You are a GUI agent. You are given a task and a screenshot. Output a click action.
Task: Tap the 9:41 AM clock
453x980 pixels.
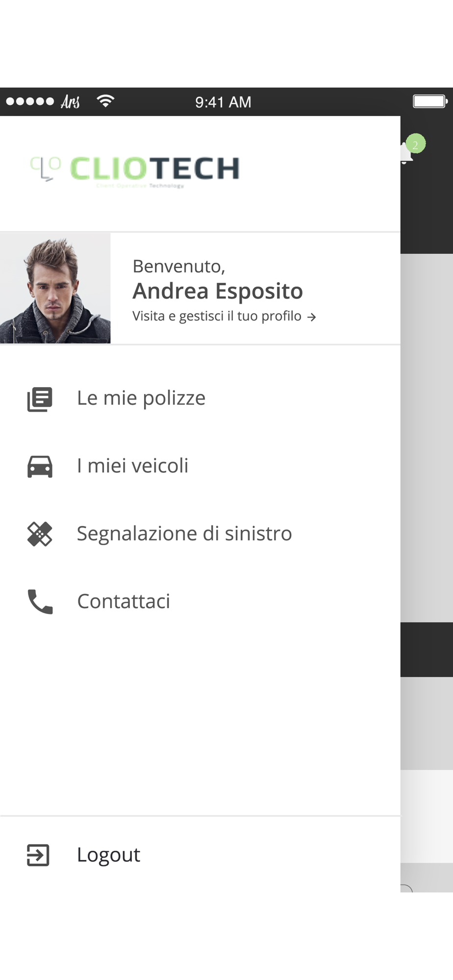[x=223, y=102]
